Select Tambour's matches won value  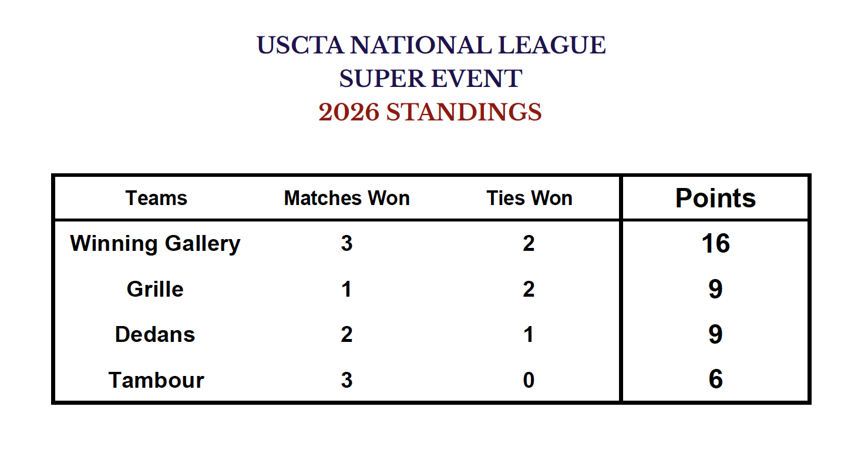pos(346,380)
